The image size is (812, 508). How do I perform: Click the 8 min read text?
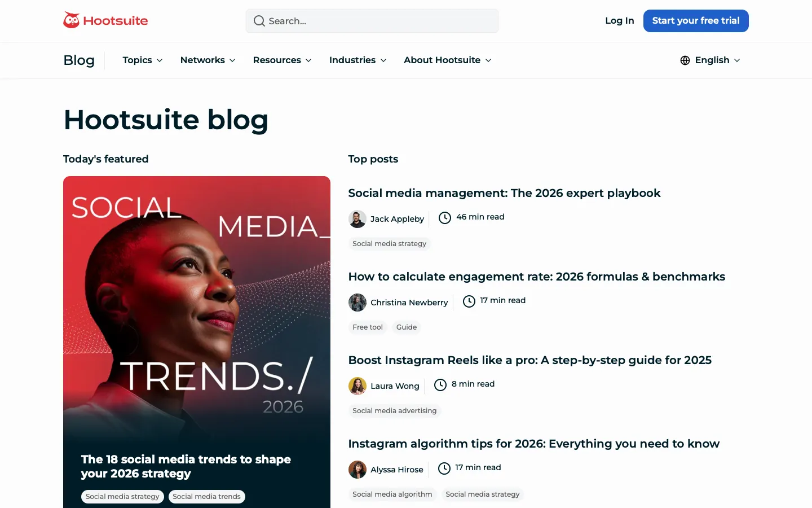pos(473,384)
